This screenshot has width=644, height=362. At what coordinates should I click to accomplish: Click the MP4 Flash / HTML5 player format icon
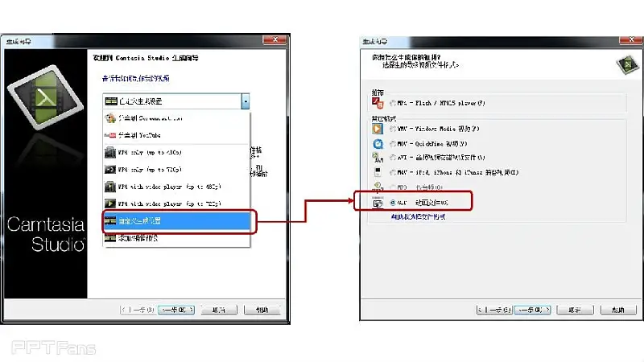point(378,103)
